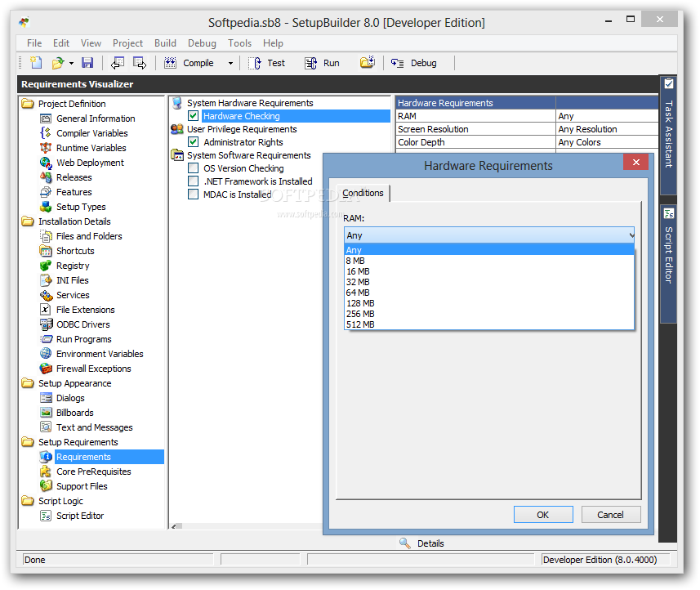This screenshot has height=590, width=700.
Task: Enable MDAC is Installed checkbox
Action: pyautogui.click(x=194, y=194)
